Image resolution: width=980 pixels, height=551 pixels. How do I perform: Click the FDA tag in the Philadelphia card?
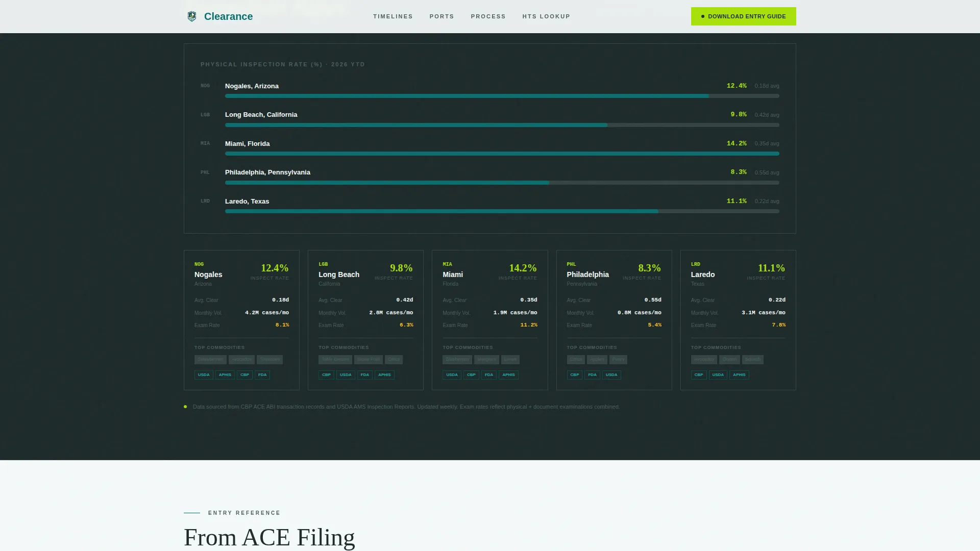[x=592, y=375]
